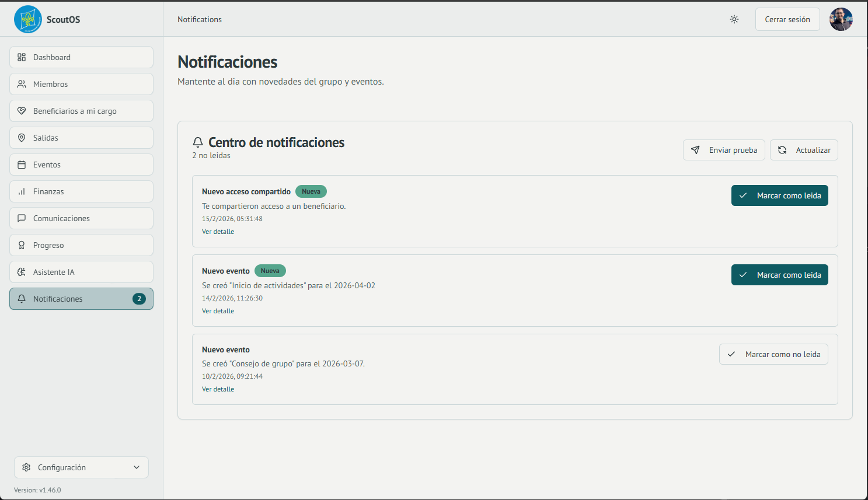Mark the Consejo de grupo notification as unread
The height and width of the screenshot is (500, 868).
[773, 354]
